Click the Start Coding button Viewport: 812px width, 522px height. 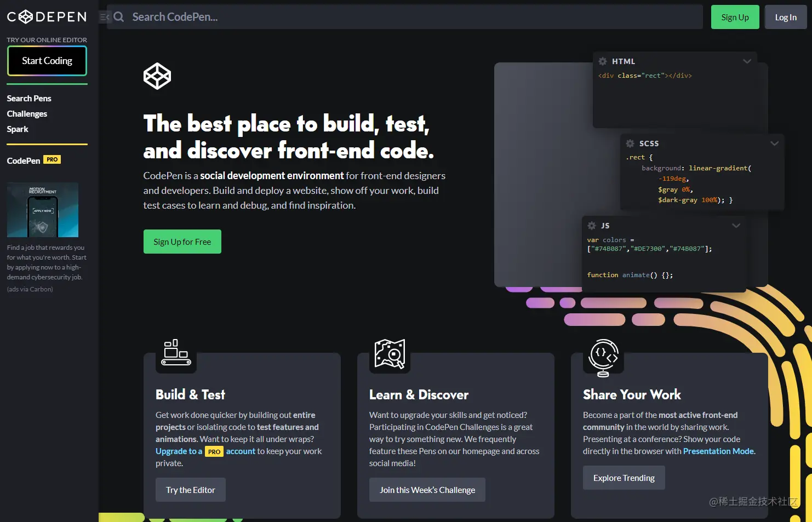tap(47, 61)
